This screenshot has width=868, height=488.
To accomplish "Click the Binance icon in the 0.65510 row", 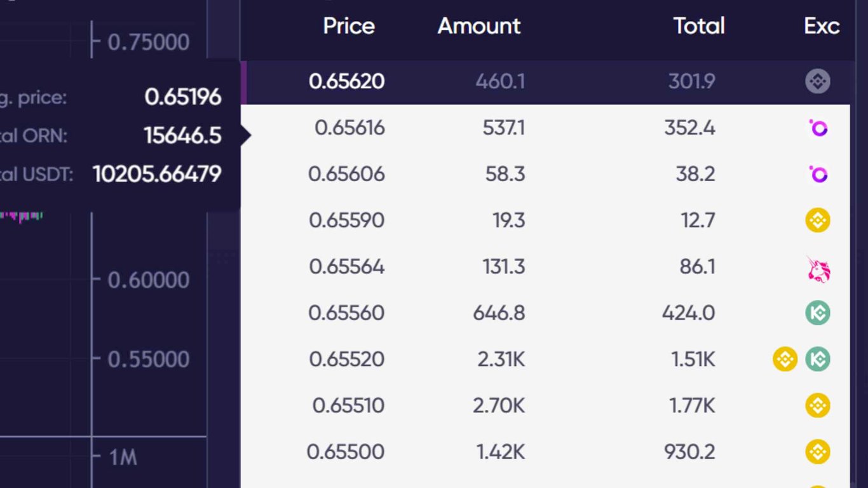I will click(818, 405).
